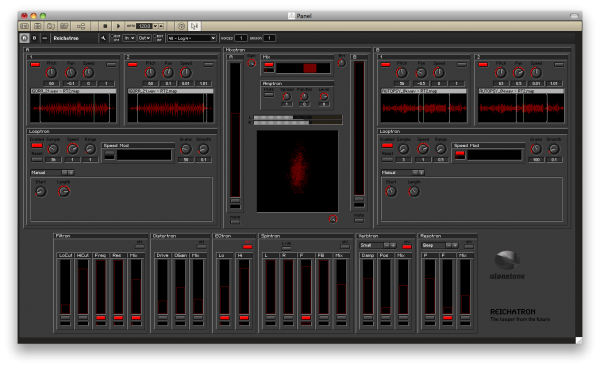Toggle the red enable button of sampler B1
This screenshot has height=368, width=600.
[386, 64]
